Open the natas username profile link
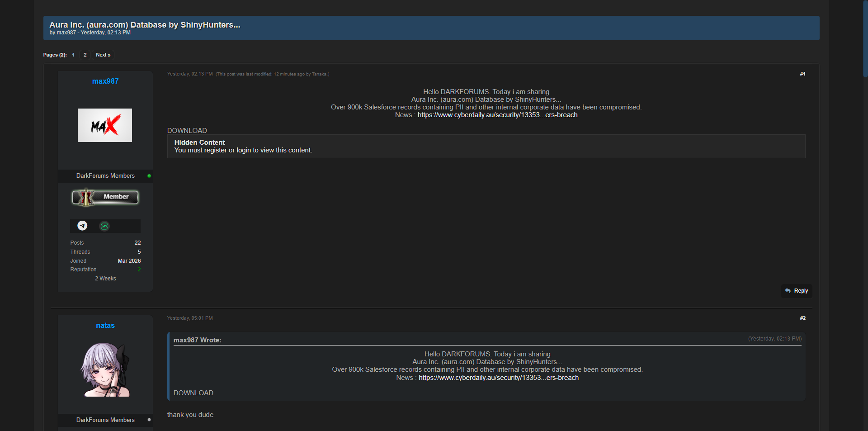This screenshot has width=868, height=431. (105, 326)
